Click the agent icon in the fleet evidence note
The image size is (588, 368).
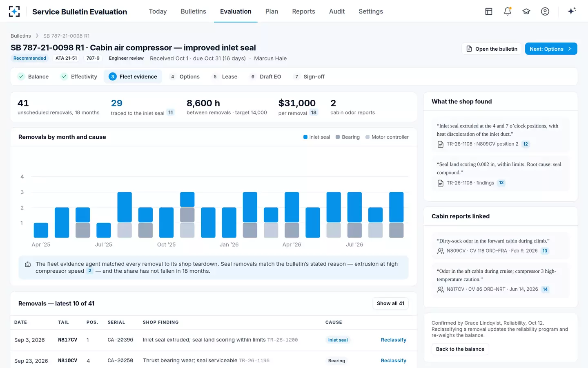(x=28, y=265)
